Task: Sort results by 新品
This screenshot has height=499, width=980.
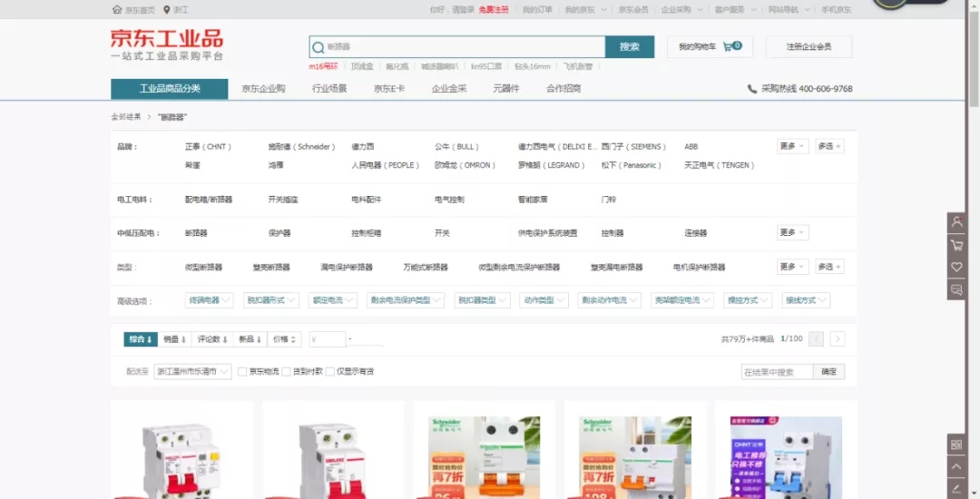Action: [250, 339]
